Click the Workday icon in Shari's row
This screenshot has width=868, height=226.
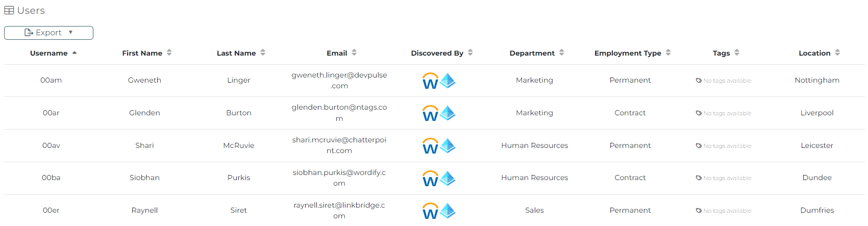[430, 146]
